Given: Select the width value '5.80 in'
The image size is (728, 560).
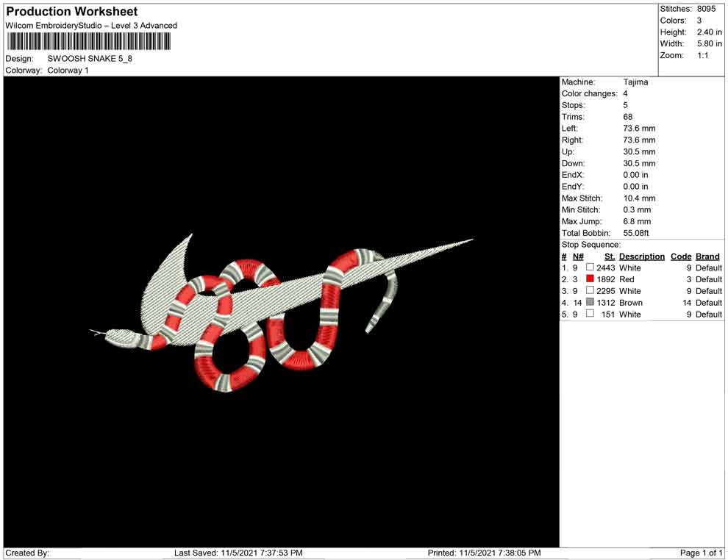Looking at the screenshot, I should coord(709,43).
